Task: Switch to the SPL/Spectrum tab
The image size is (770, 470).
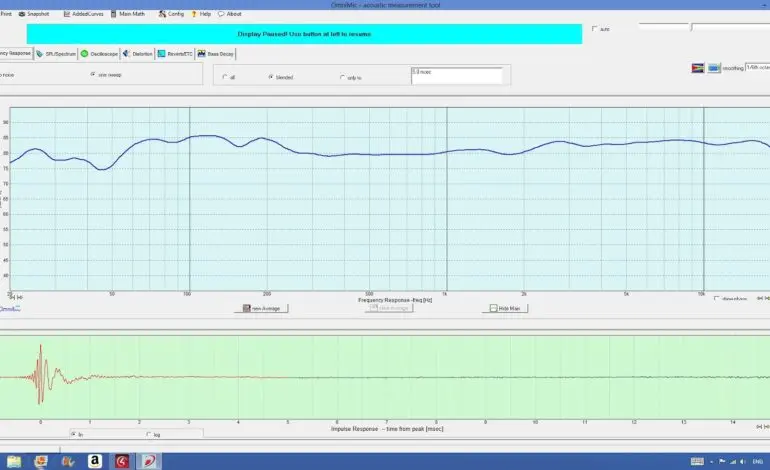Action: [x=56, y=54]
